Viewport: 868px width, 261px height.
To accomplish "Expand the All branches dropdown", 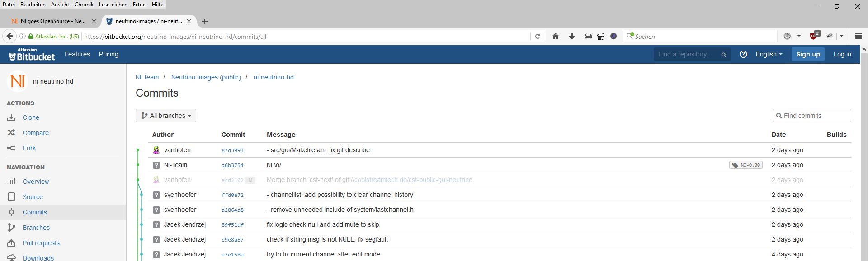I will 166,116.
